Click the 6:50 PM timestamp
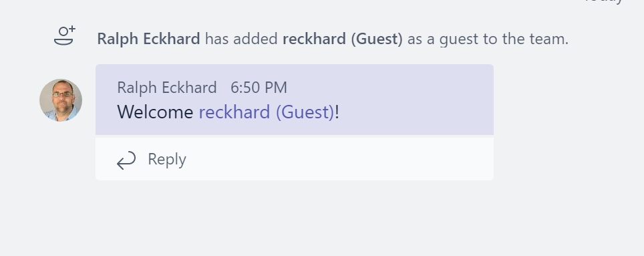The height and width of the screenshot is (256, 644). [x=259, y=88]
